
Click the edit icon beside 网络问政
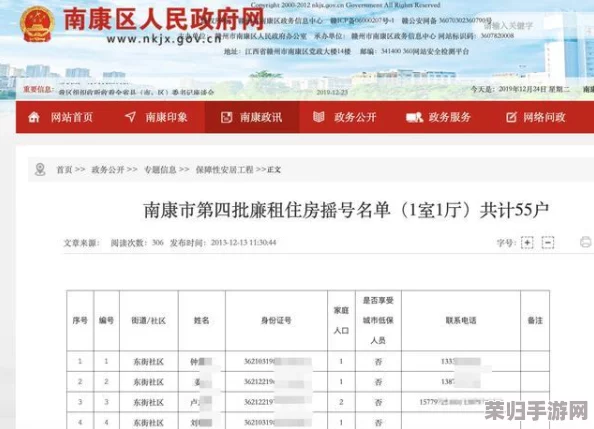(511, 117)
